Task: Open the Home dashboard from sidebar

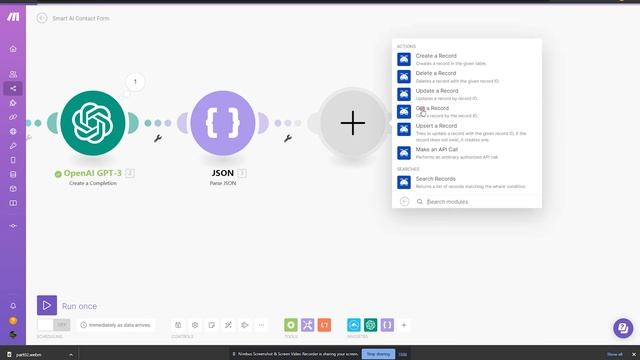Action: click(13, 49)
